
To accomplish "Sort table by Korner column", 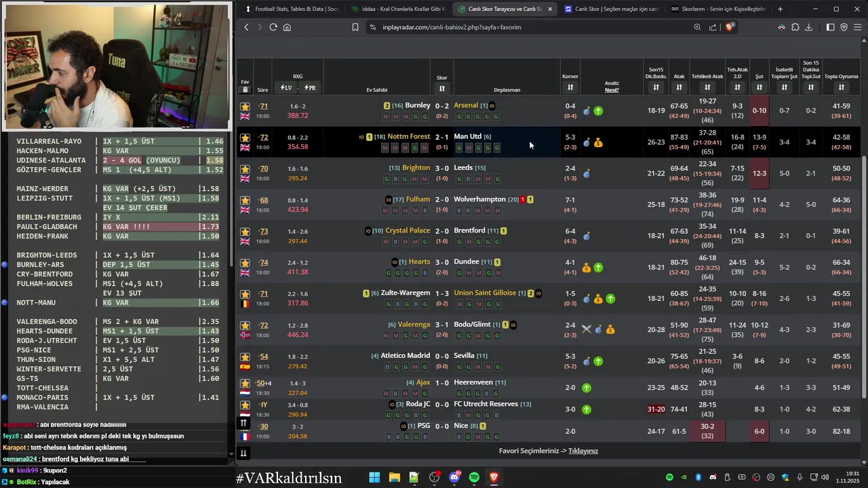I will (x=570, y=87).
